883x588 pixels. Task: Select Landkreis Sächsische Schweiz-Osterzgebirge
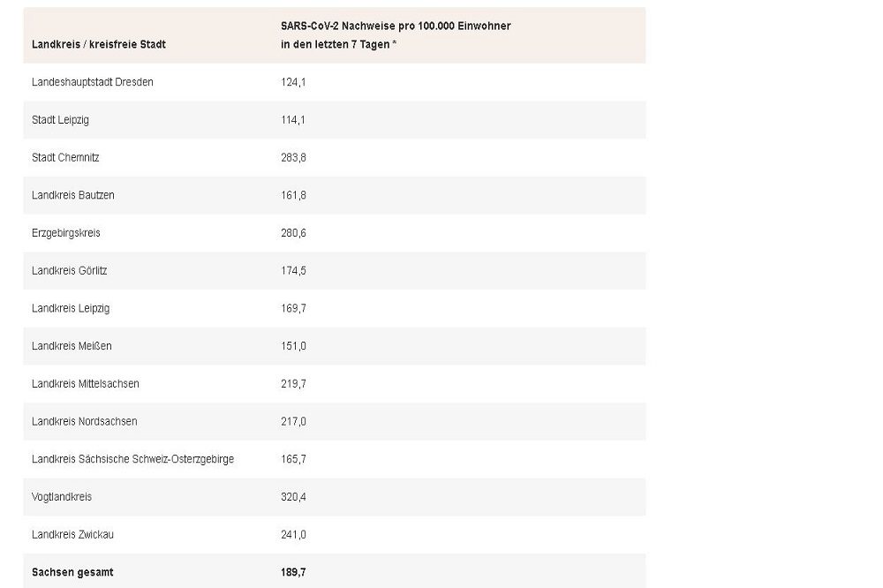pyautogui.click(x=132, y=459)
